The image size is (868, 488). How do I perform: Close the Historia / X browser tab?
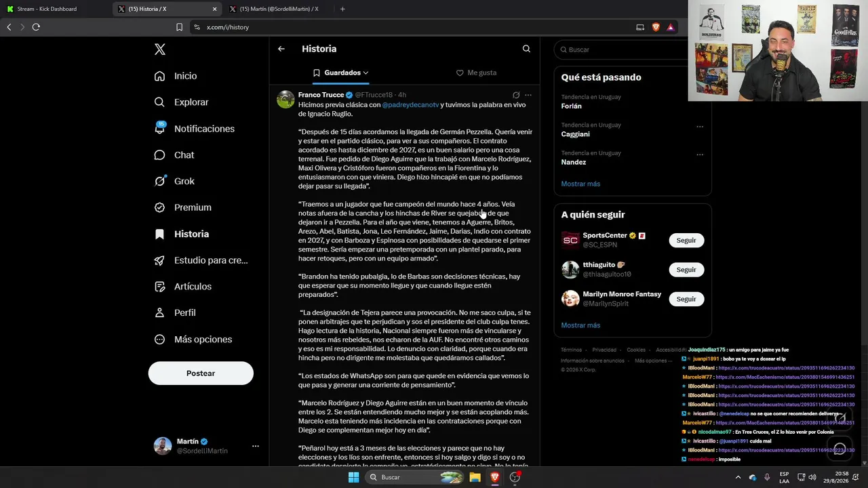pos(215,9)
